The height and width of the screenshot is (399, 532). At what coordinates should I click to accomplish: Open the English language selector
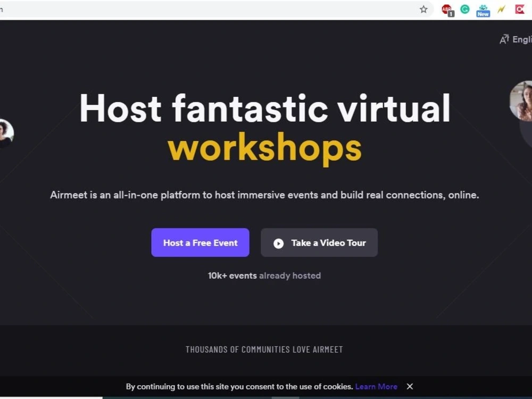click(516, 39)
